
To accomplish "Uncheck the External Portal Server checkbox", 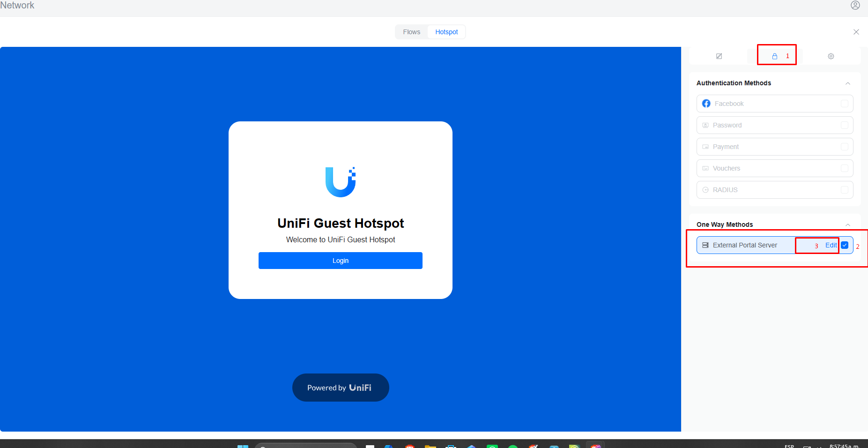I will [845, 245].
